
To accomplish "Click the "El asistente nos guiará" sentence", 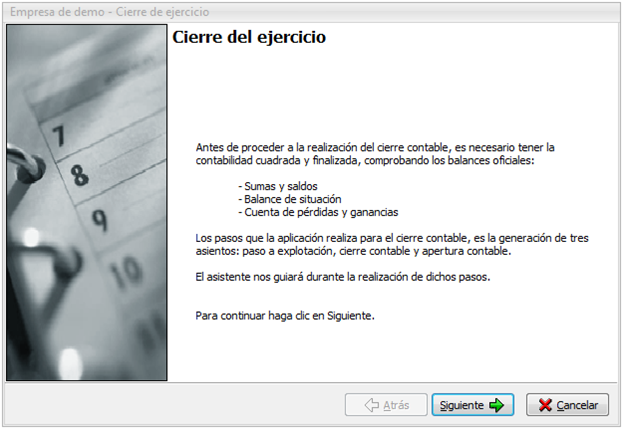I will point(343,277).
